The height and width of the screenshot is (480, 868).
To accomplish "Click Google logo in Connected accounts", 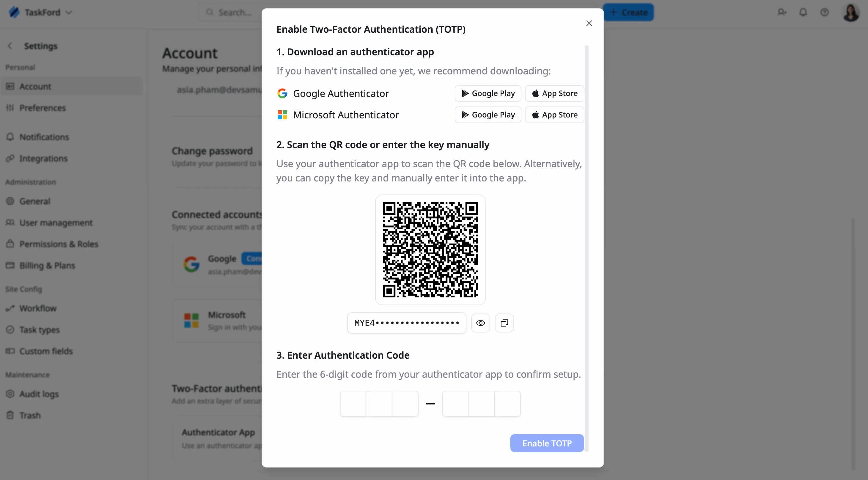I will (x=191, y=264).
